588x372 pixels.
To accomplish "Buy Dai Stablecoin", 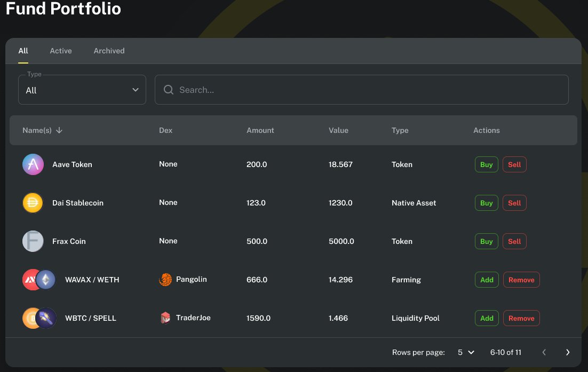I will [x=487, y=203].
